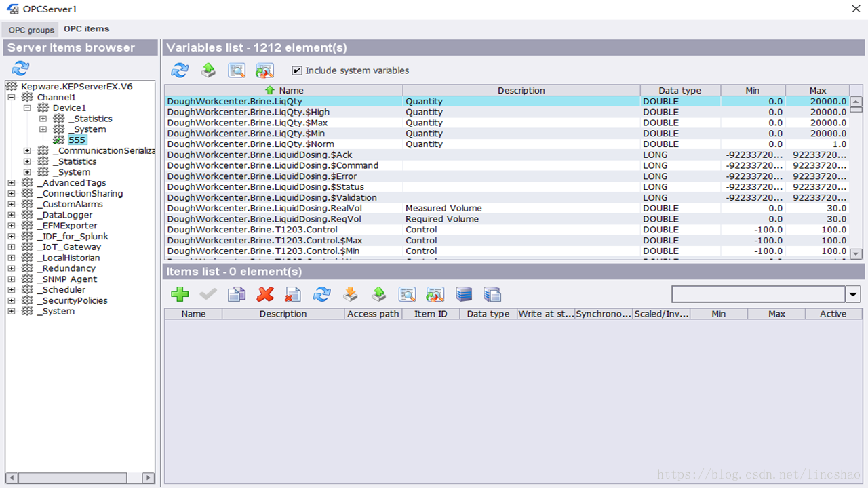The height and width of the screenshot is (488, 868).
Task: Collapse the Channel1 tree node
Action: pos(12,98)
